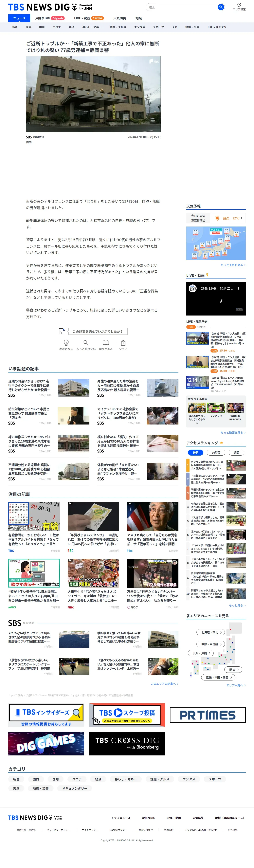Open the 有給休暇 featured article card
The width and height of the screenshot is (254, 868).
click(x=34, y=527)
